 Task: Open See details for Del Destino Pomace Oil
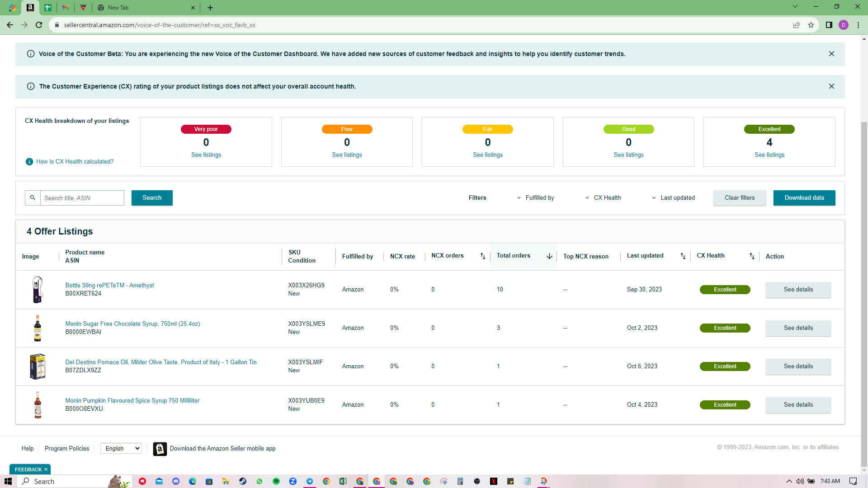(x=798, y=366)
